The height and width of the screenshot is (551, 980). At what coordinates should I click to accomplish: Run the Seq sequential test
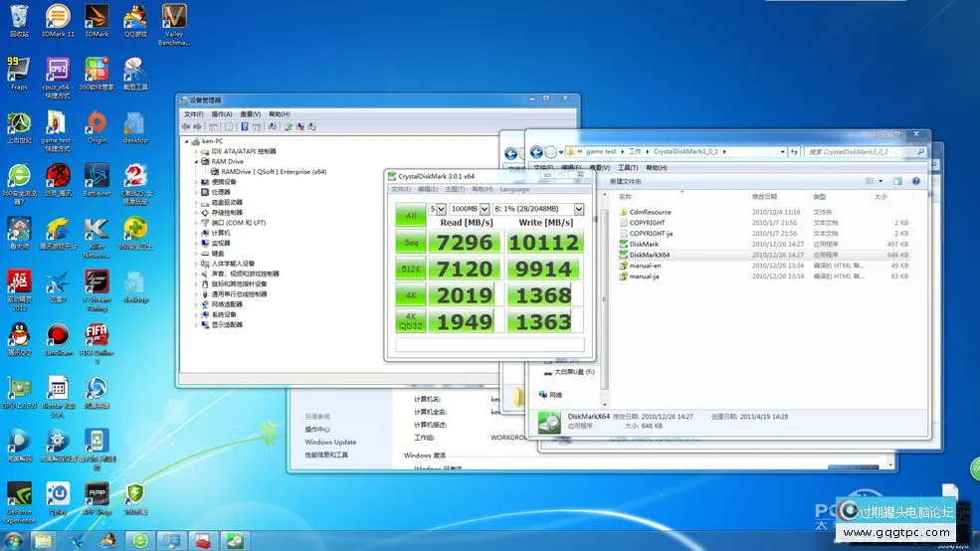(x=410, y=243)
